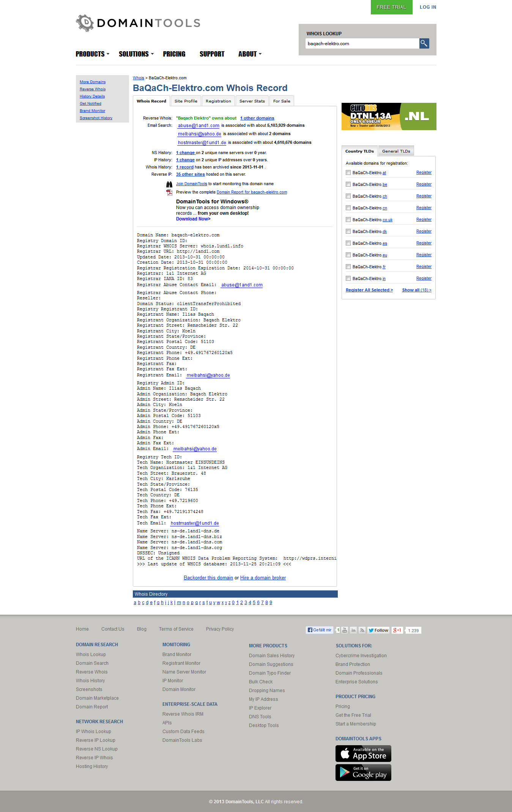512x812 pixels.
Task: Open the Brand Monitor sidebar link
Action: pos(93,111)
